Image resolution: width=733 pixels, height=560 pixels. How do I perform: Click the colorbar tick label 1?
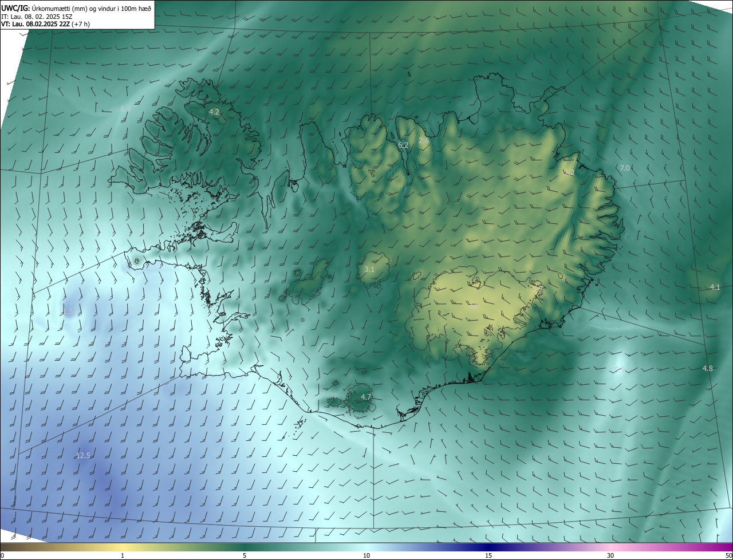(x=123, y=555)
